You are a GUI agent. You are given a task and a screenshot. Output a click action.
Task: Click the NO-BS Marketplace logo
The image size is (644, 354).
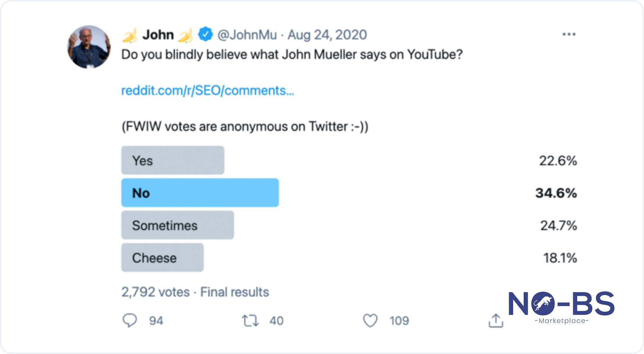[x=561, y=308]
